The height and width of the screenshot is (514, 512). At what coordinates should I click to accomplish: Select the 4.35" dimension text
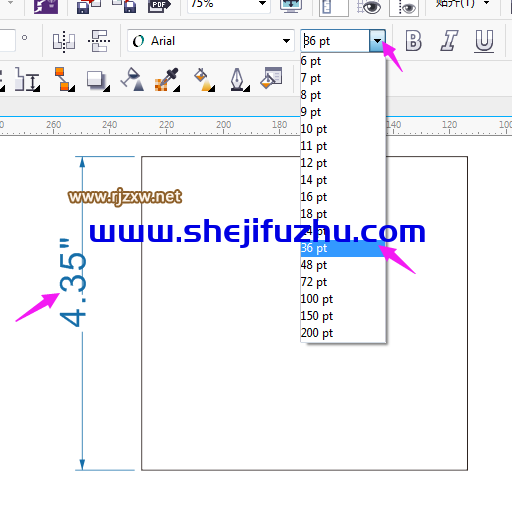[x=73, y=282]
